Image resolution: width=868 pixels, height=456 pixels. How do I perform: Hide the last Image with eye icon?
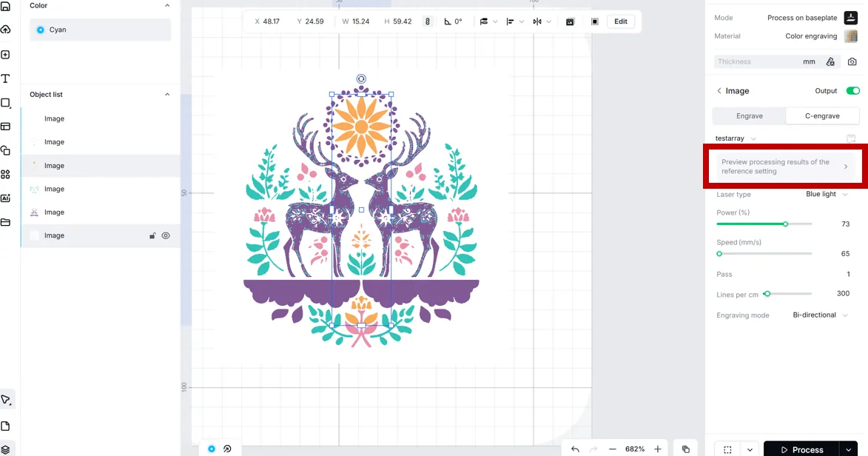[x=166, y=235]
